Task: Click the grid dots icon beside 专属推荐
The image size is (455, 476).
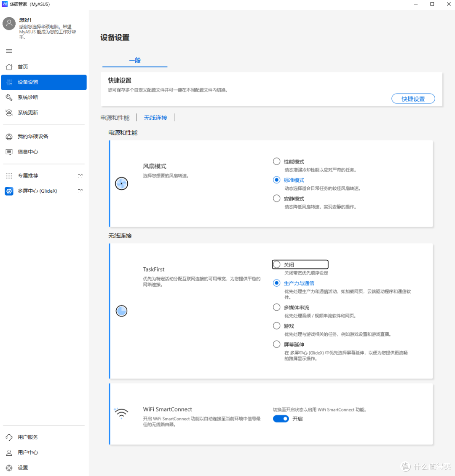Action: pos(9,176)
